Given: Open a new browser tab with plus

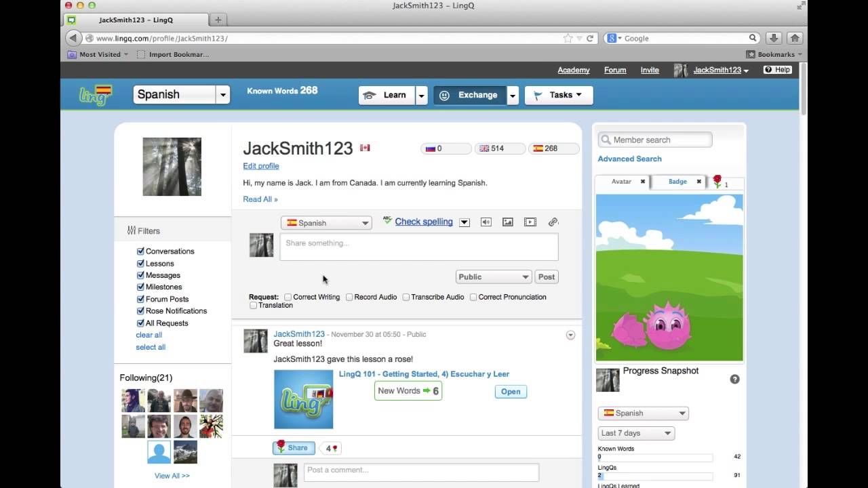Looking at the screenshot, I should [x=218, y=20].
